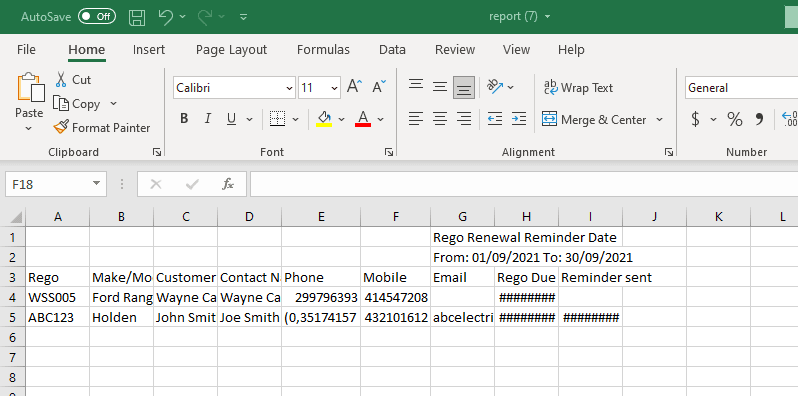Go to the Formulas tab
Screen dimensions: 798x396
point(323,49)
